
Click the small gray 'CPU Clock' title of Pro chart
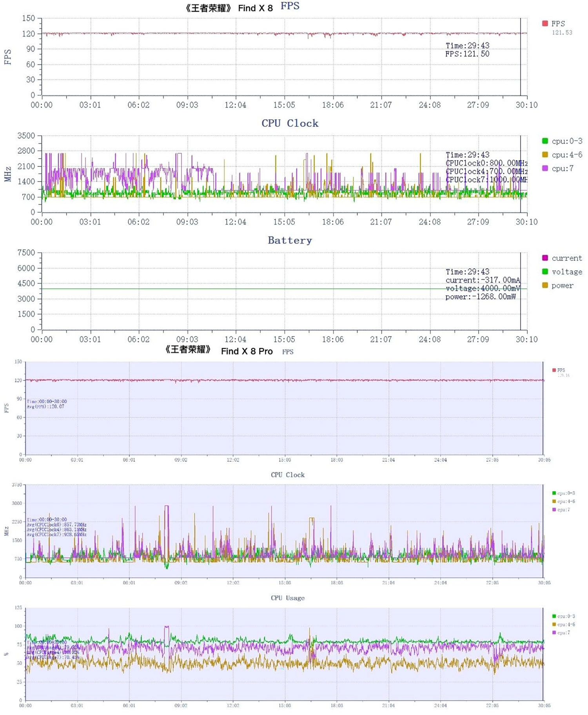[288, 475]
